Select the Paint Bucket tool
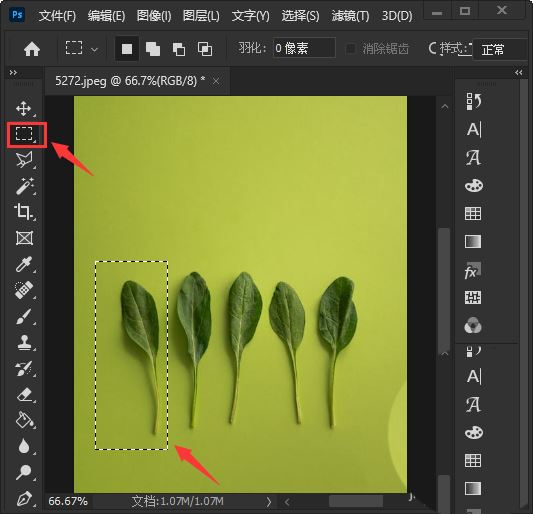The height and width of the screenshot is (514, 533). (24, 420)
